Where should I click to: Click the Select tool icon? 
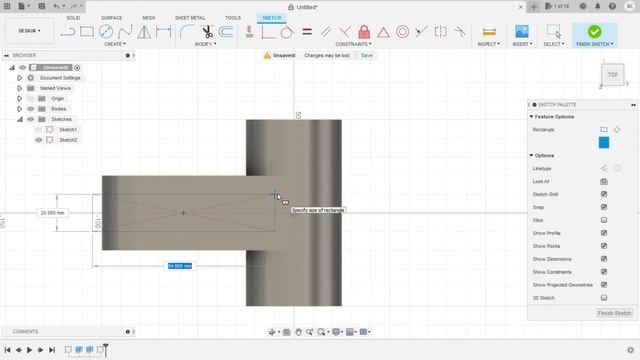pyautogui.click(x=554, y=31)
